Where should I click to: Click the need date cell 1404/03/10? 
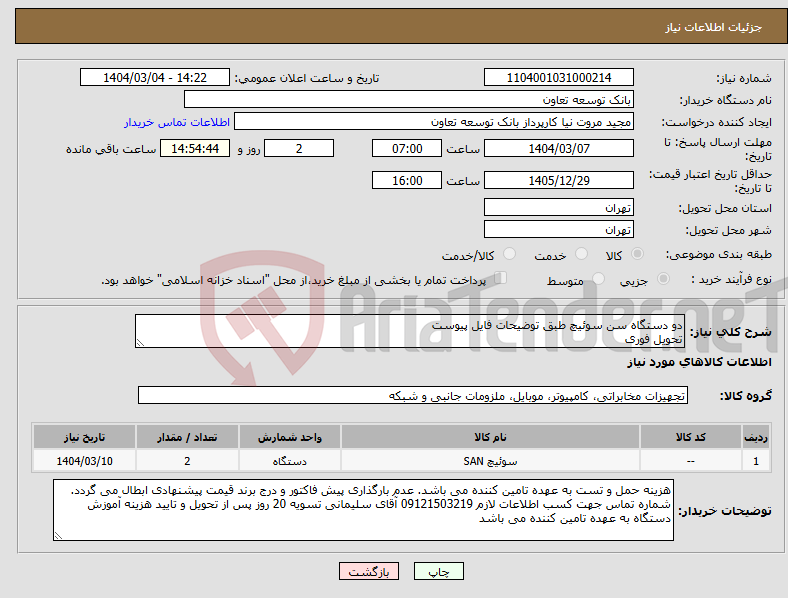(x=84, y=461)
